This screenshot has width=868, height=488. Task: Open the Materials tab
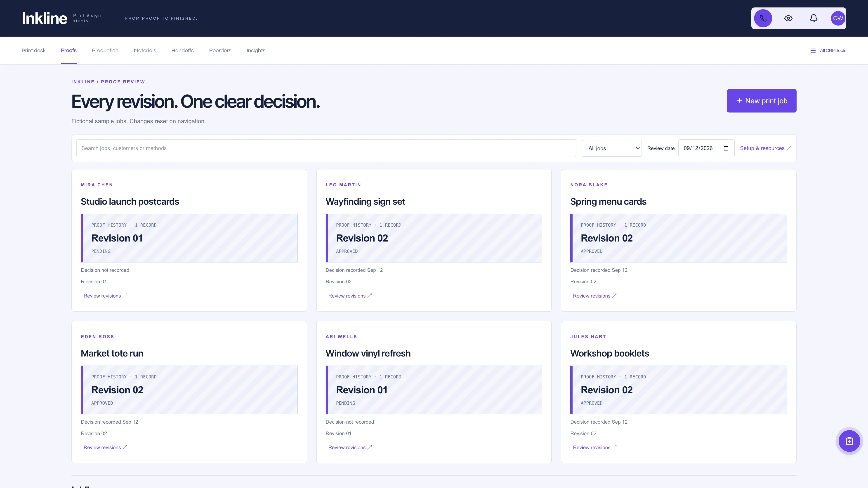[x=145, y=51]
